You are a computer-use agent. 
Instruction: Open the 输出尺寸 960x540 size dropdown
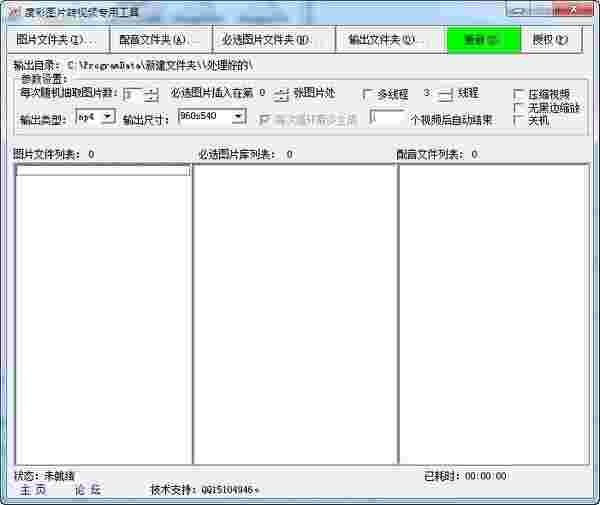pyautogui.click(x=212, y=117)
